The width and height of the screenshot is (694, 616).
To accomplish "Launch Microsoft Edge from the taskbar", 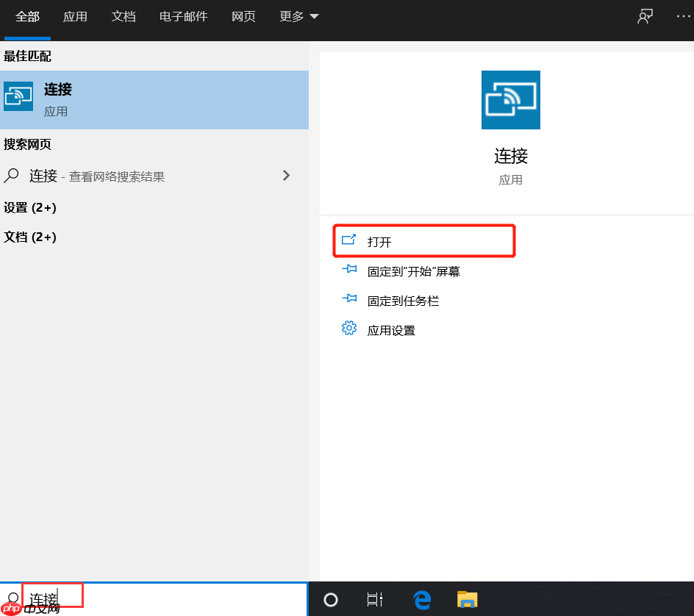I will coord(421,599).
